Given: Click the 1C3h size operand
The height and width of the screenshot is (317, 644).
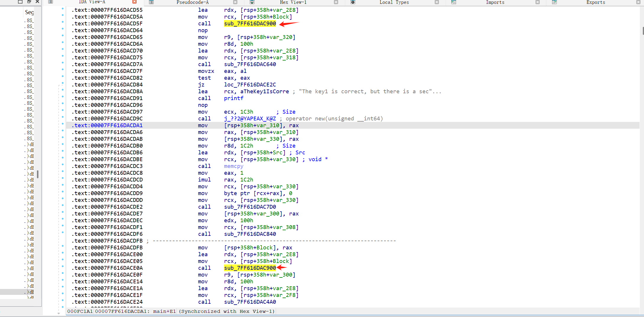Looking at the screenshot, I should tap(247, 112).
